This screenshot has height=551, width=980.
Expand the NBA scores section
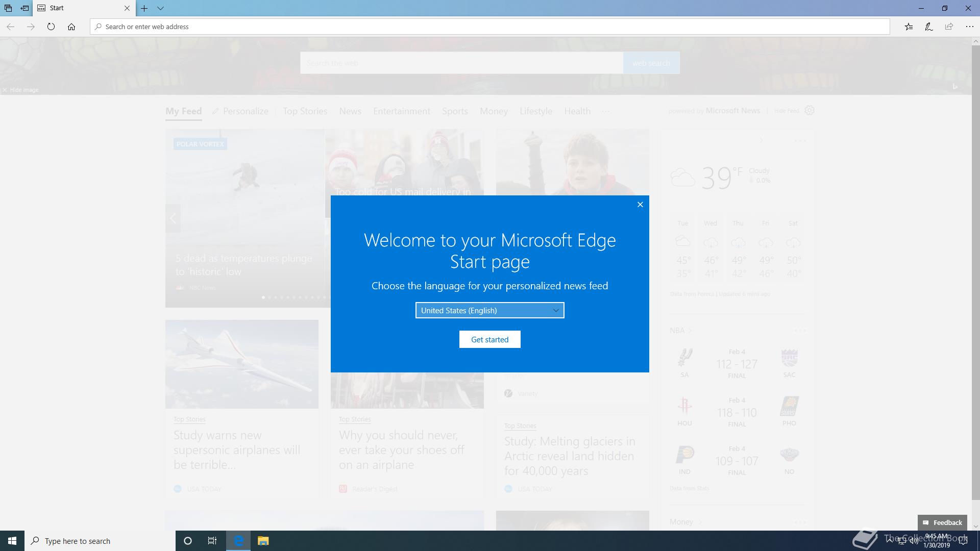pyautogui.click(x=681, y=331)
